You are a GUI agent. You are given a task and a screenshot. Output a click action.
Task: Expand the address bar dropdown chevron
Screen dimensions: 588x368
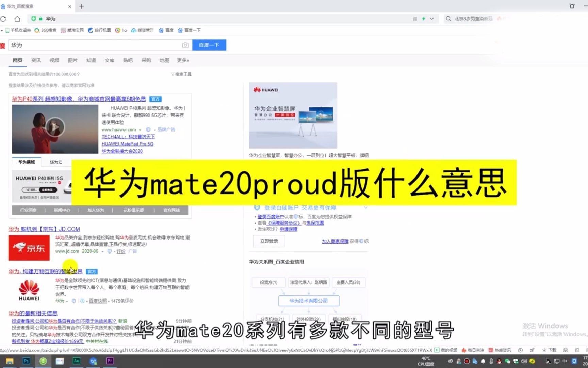(432, 19)
